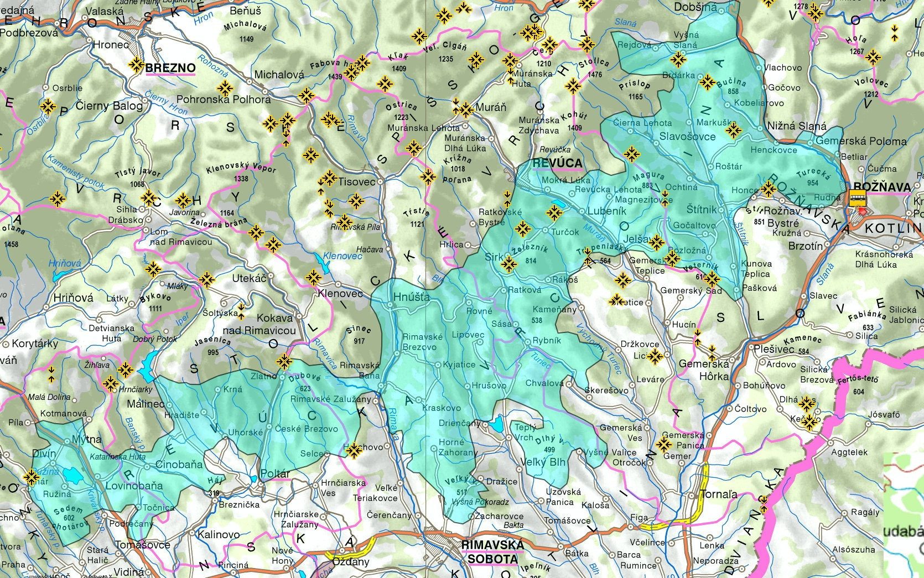Select the marker right of Jelšava label
924x578 pixels.
point(657,242)
